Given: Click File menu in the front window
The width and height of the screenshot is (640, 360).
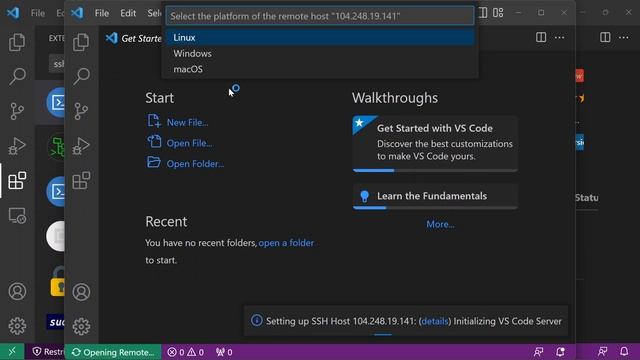Looking at the screenshot, I should pyautogui.click(x=102, y=13).
